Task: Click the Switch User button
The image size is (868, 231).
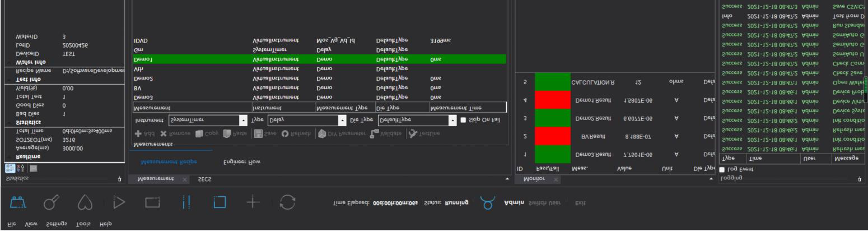Action: (545, 202)
